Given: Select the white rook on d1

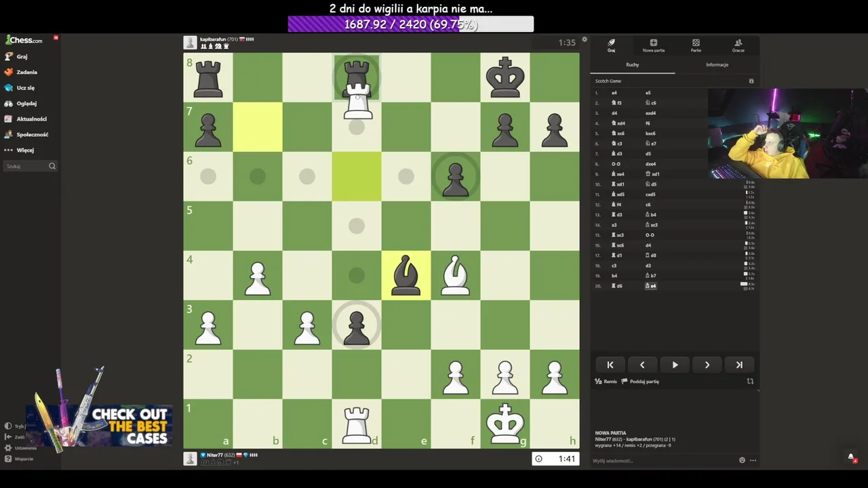Looking at the screenshot, I should pos(357,424).
